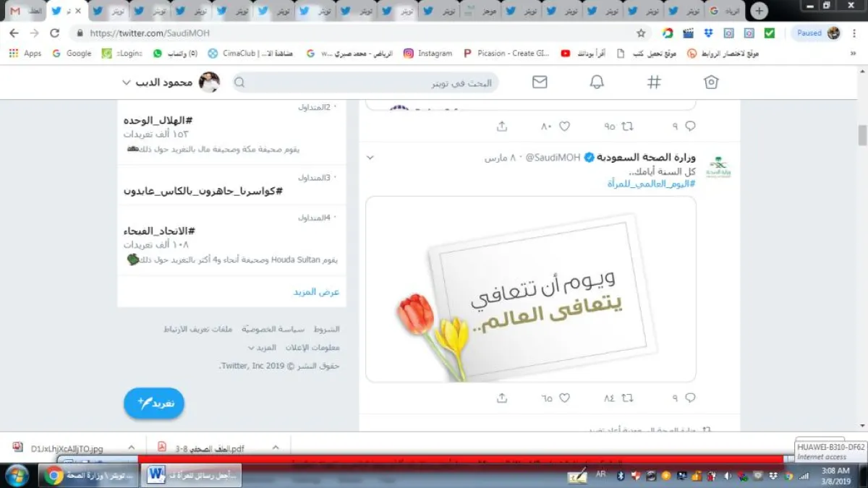Reply to the Saudi MOH women's day tweet
868x488 pixels.
[690, 398]
